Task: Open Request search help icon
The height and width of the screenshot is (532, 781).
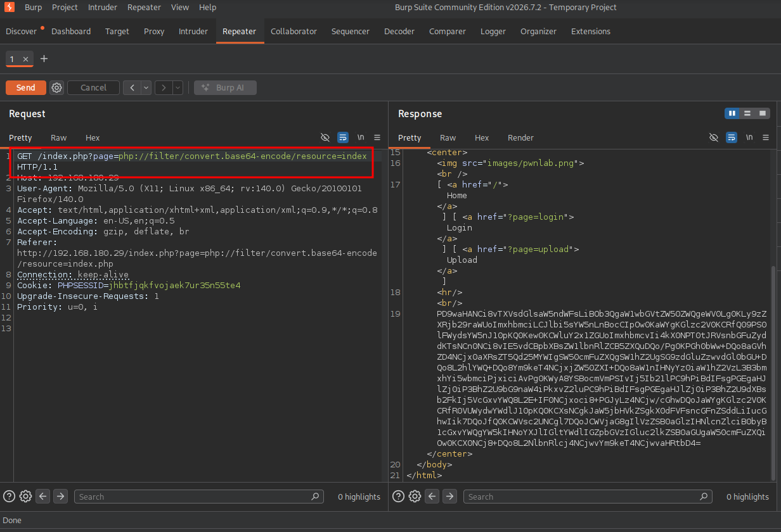Action: click(x=10, y=496)
